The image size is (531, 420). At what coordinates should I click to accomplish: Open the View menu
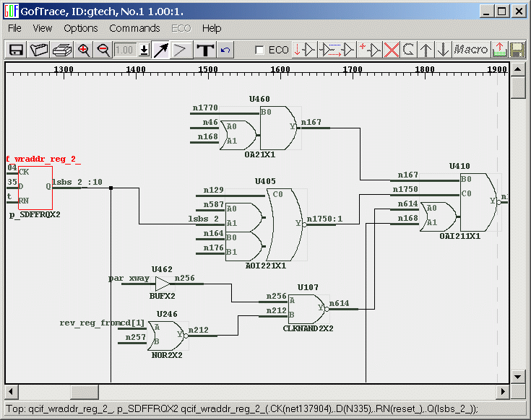(43, 28)
